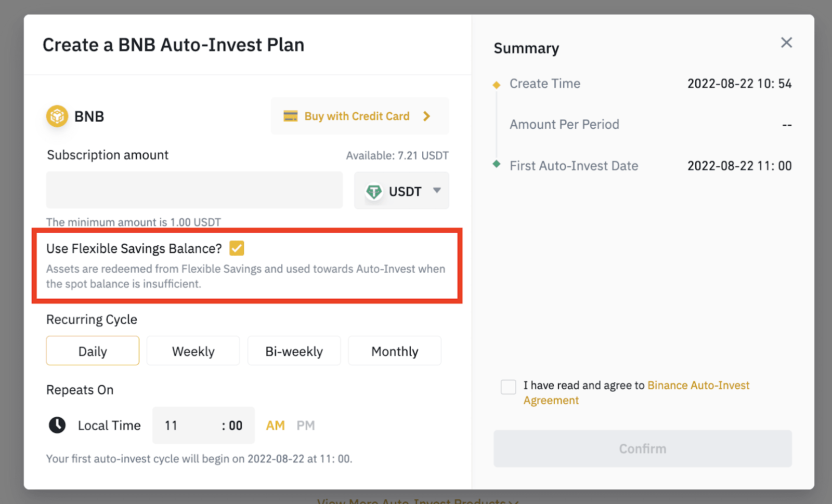The width and height of the screenshot is (832, 504).
Task: Select AM for repeat time
Action: point(275,426)
